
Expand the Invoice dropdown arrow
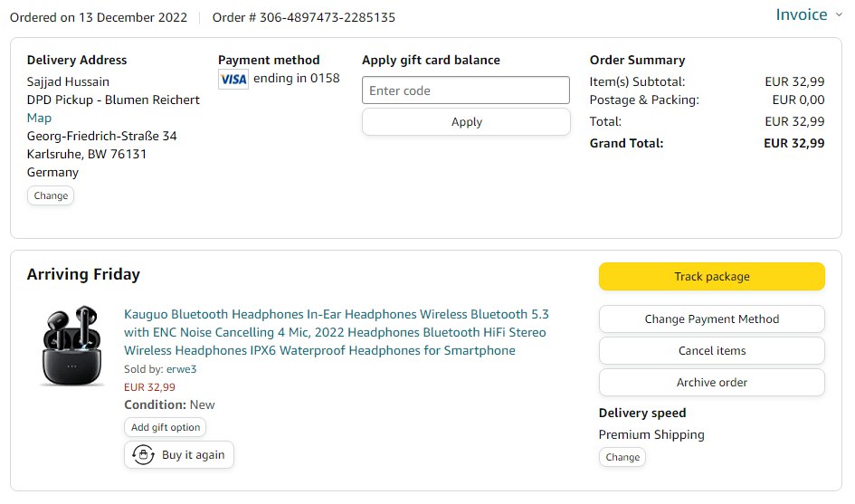pyautogui.click(x=839, y=14)
